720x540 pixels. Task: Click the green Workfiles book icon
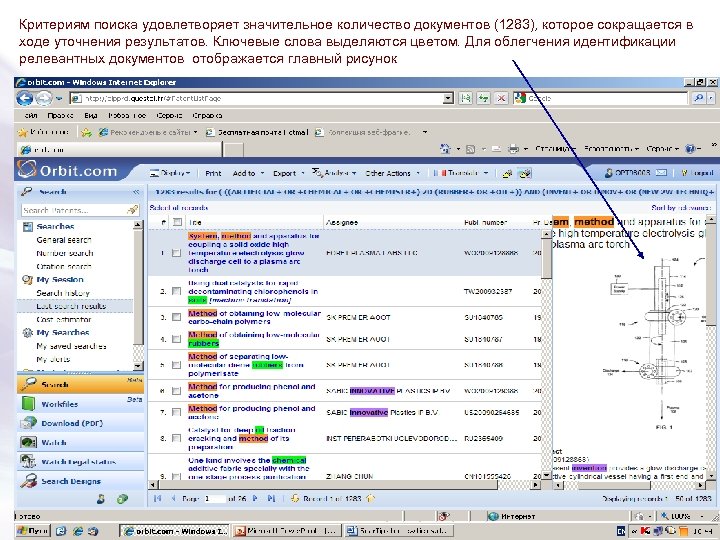coord(28,404)
